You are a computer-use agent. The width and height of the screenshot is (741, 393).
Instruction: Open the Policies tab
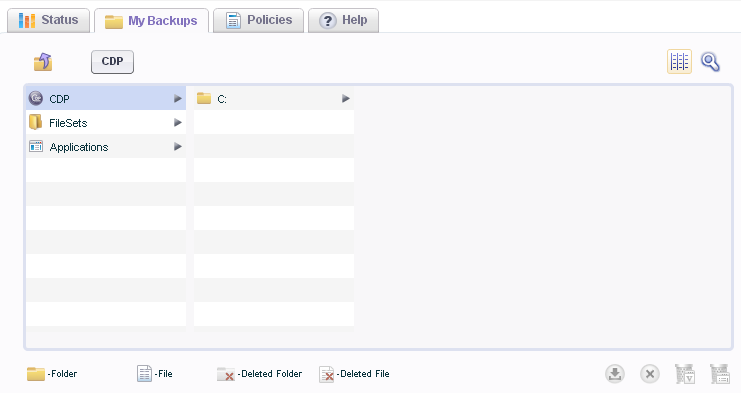coord(258,20)
